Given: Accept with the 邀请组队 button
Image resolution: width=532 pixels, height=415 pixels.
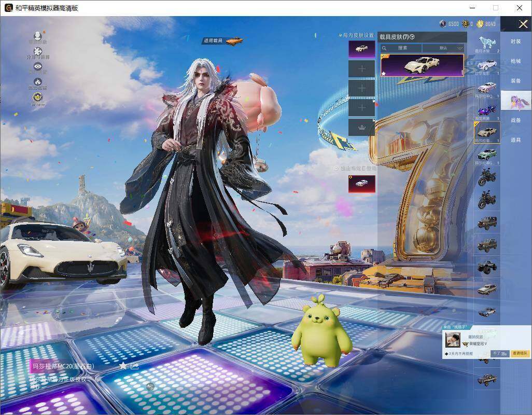Looking at the screenshot, I should point(520,354).
